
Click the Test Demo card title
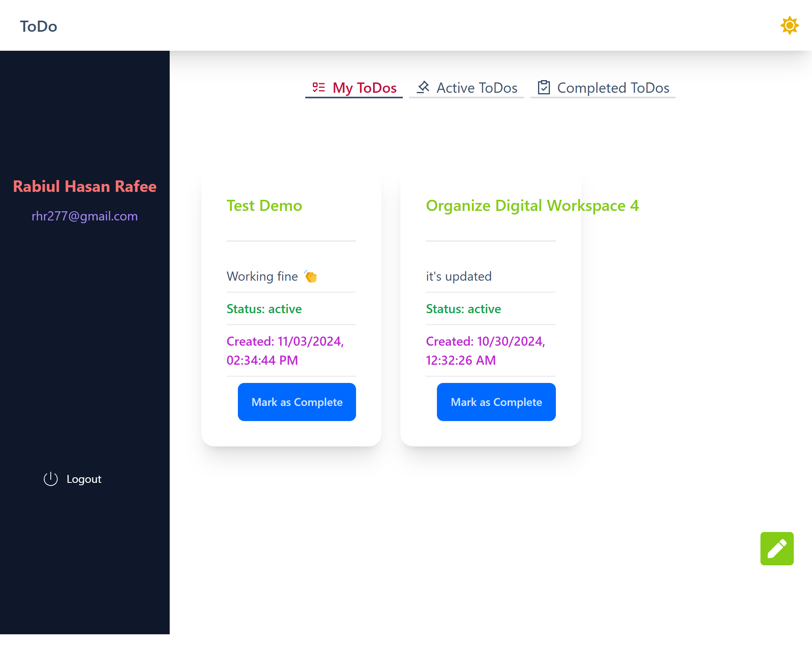[x=264, y=206]
